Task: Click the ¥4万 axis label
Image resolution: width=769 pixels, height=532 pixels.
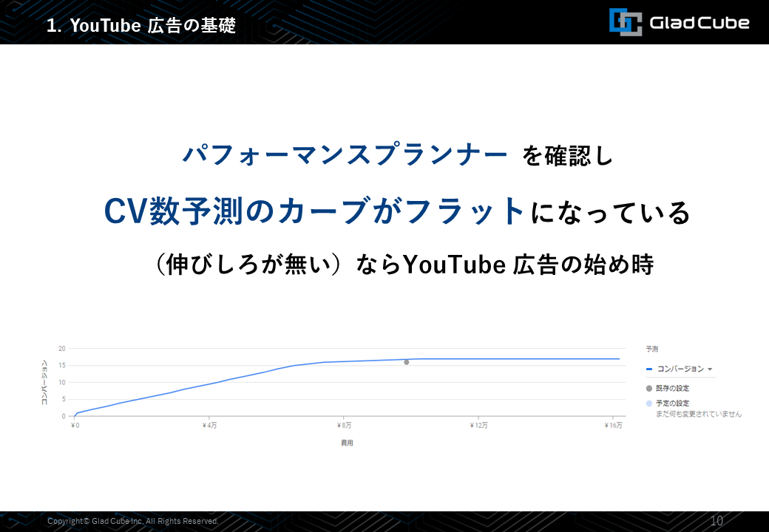Action: pos(209,425)
